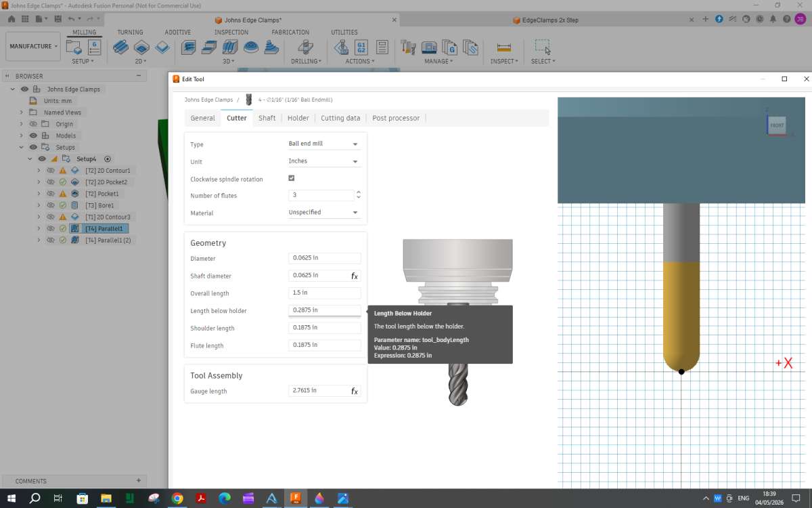Viewport: 812px width, 508px height.
Task: Click the Setup Sheet icon in Actions
Action: tap(382, 47)
